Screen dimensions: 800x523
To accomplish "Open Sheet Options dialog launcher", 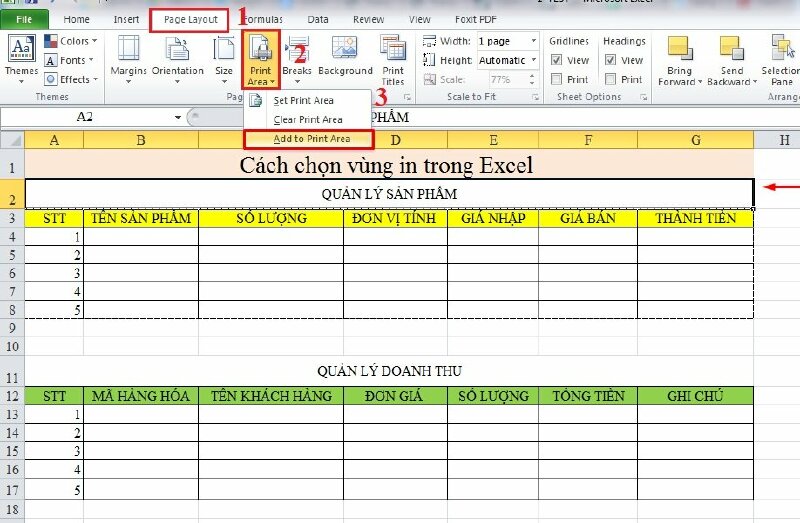I will tap(644, 96).
